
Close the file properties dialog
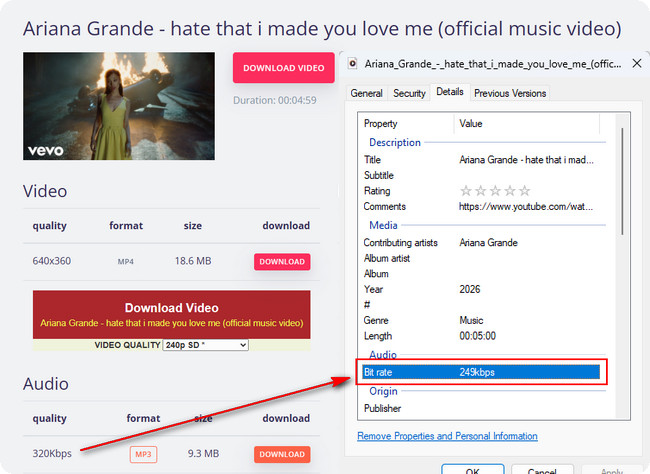coord(637,63)
